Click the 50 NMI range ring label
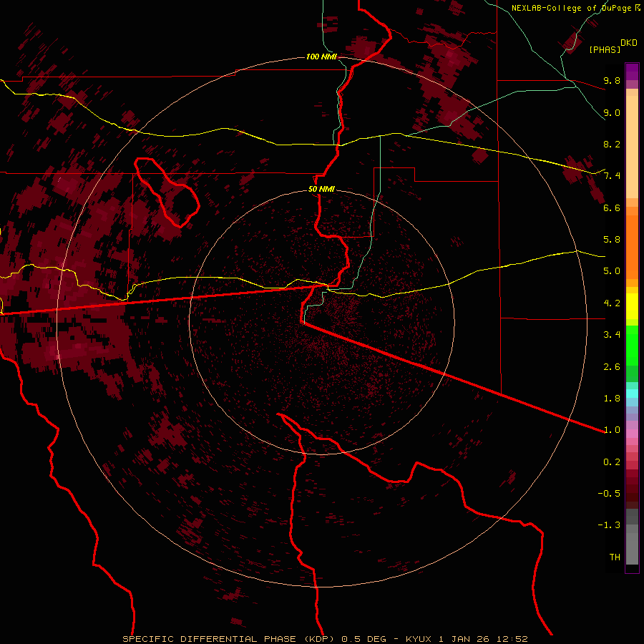This screenshot has height=644, width=644. (x=321, y=190)
